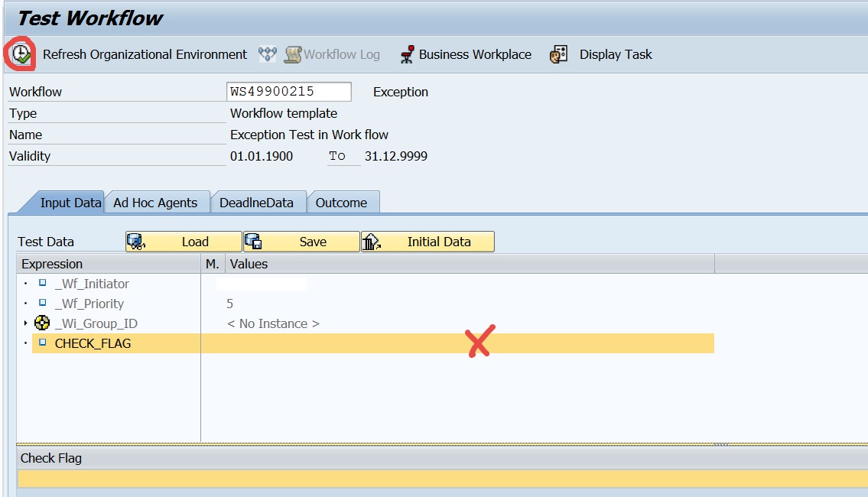868x497 pixels.
Task: Click the validity end date 31.12.9999
Action: pyautogui.click(x=396, y=156)
